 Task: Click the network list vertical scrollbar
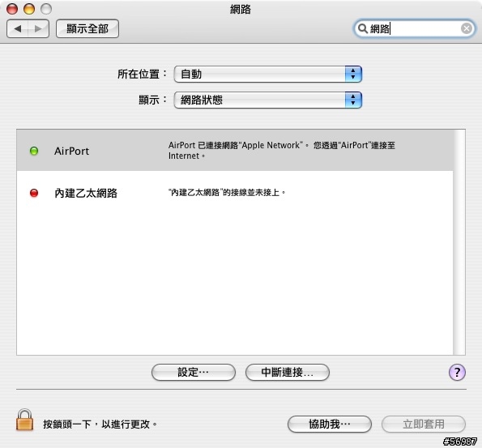click(x=459, y=242)
